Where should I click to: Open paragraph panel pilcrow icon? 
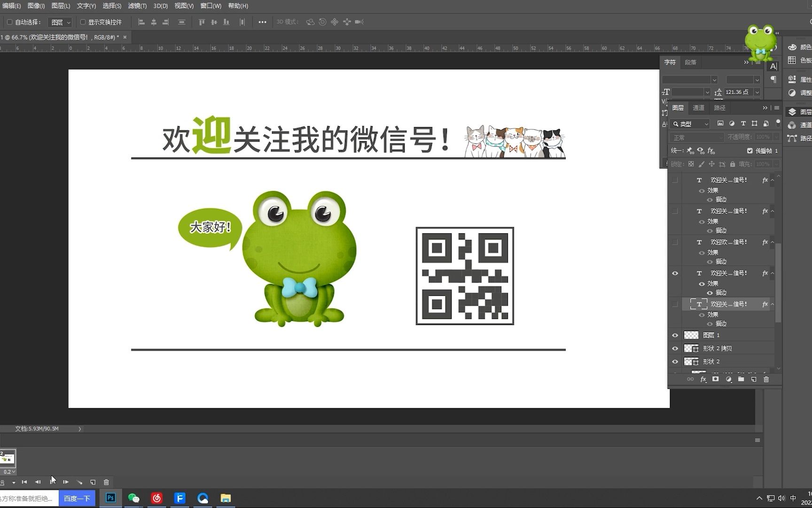tap(773, 80)
